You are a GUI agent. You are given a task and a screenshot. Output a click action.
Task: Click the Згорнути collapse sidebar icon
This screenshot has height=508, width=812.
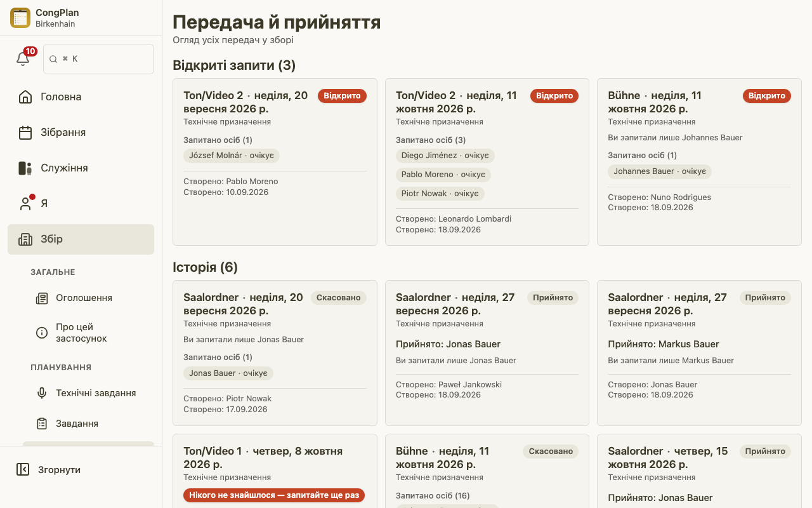[x=23, y=470]
